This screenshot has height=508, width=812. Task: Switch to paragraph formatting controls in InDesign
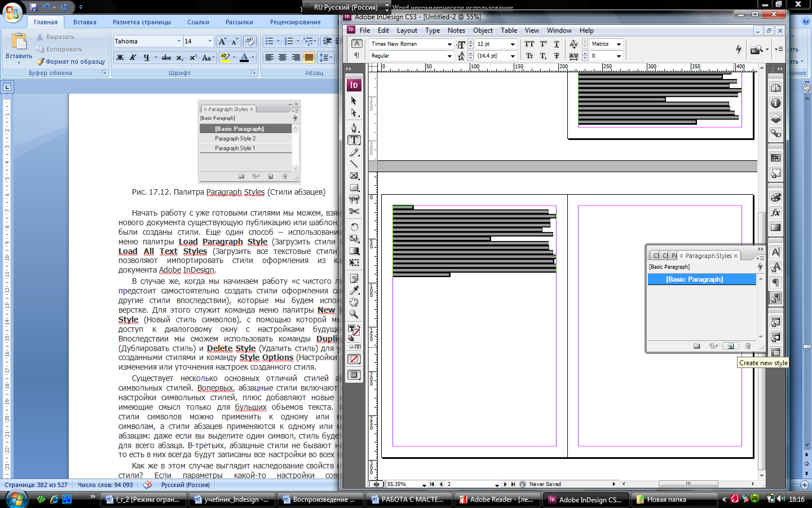click(x=356, y=56)
